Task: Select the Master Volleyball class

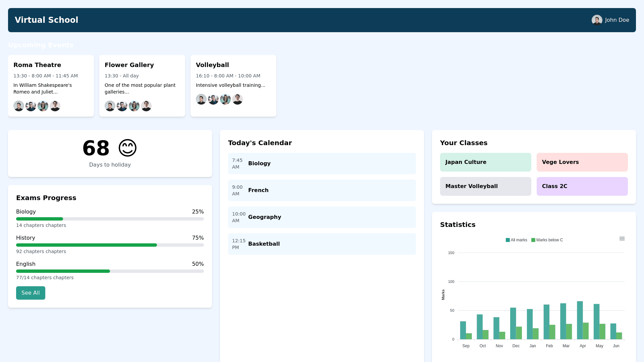Action: click(x=485, y=186)
